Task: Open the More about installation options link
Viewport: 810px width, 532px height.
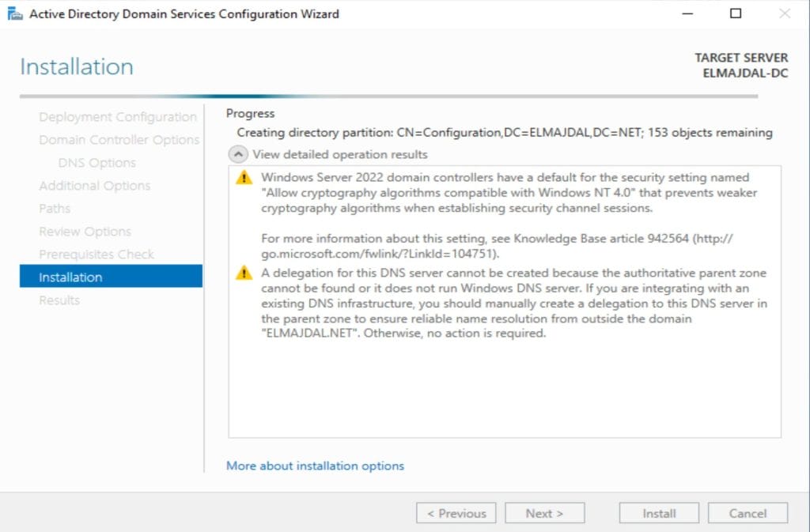Action: tap(315, 466)
